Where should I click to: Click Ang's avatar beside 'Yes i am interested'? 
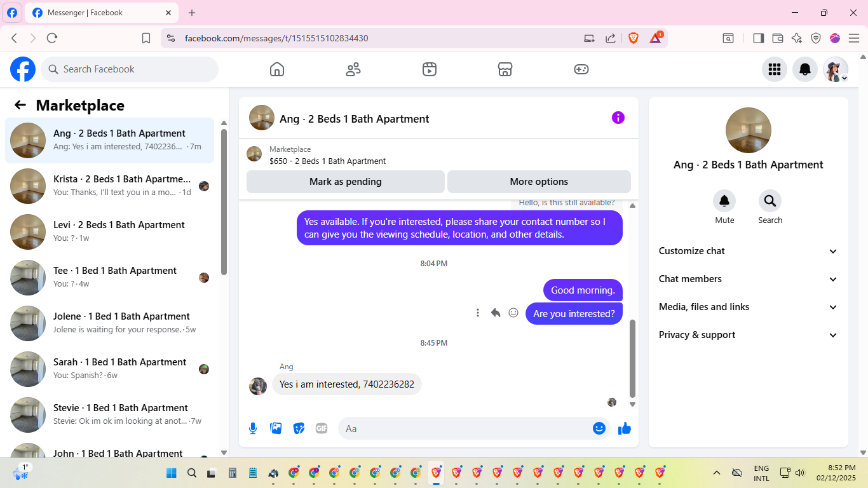(x=258, y=386)
